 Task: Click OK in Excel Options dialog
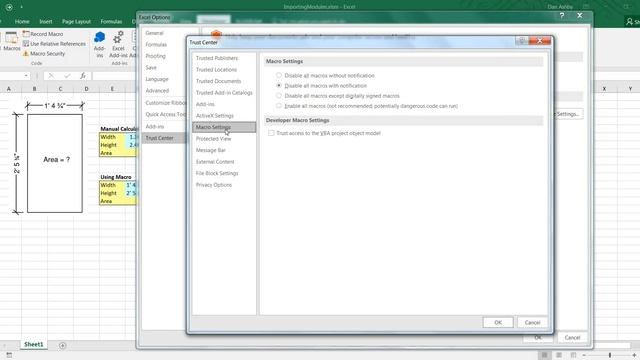538,338
